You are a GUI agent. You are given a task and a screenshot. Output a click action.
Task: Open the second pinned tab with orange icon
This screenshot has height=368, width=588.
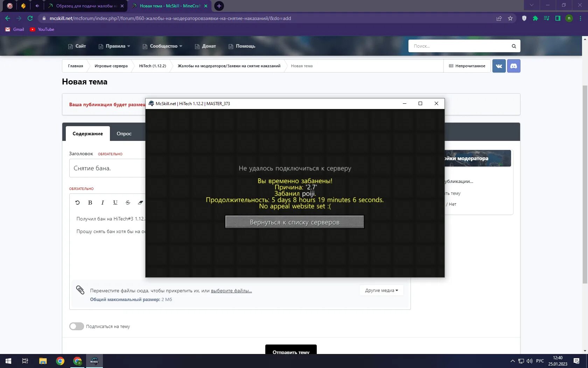(23, 6)
